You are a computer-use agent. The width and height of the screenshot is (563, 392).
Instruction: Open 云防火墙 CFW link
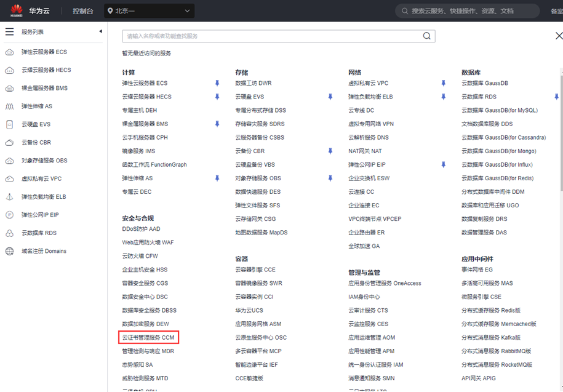[140, 256]
